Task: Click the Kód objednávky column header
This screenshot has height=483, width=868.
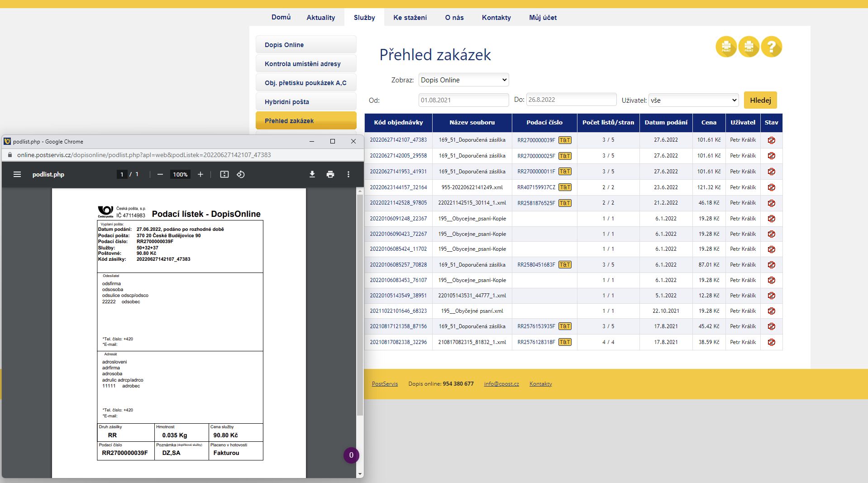Action: [398, 123]
